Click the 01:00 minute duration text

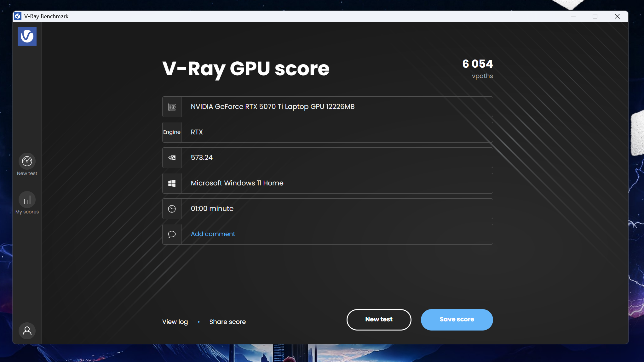coord(212,208)
